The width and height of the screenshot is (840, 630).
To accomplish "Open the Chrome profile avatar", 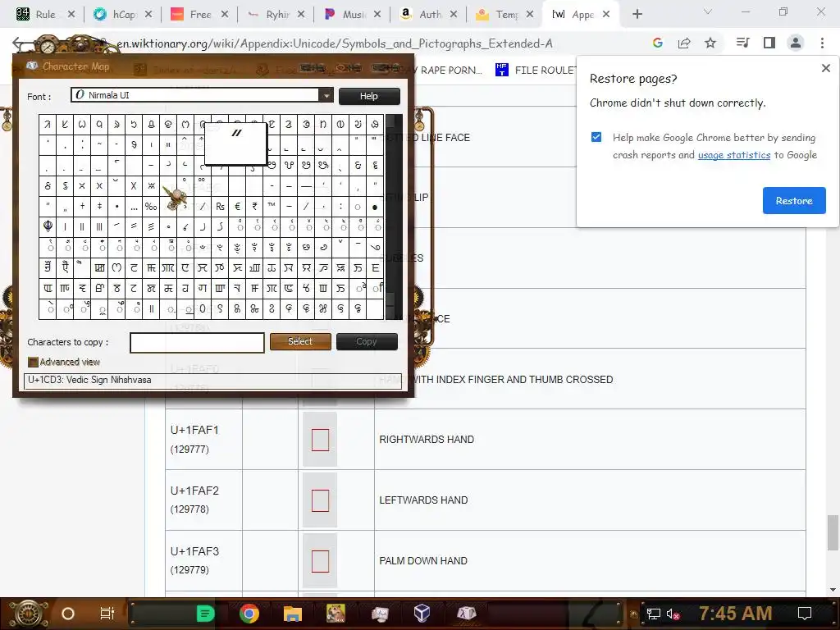I will click(796, 43).
